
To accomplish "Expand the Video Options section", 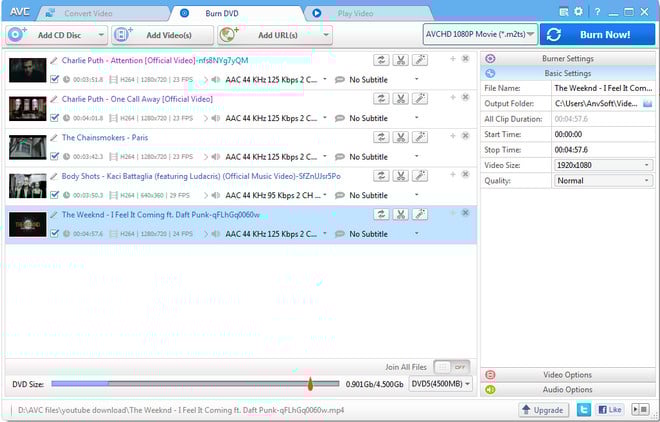I will pos(568,374).
